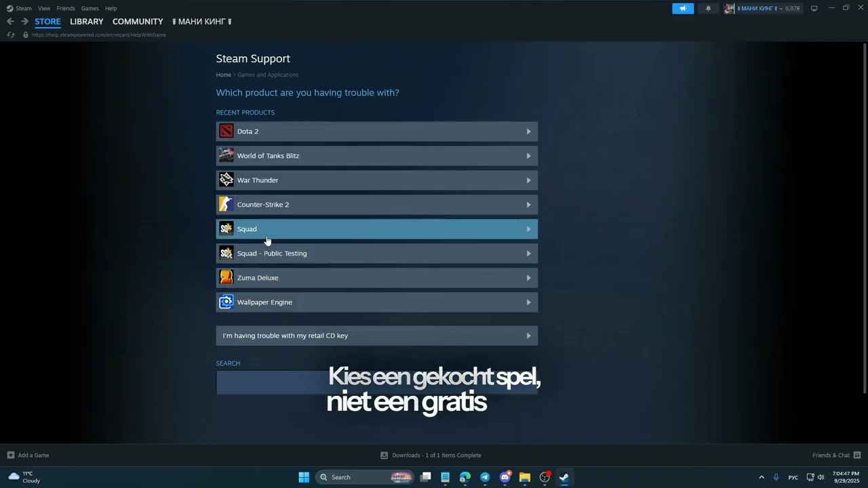The image size is (868, 488).
Task: Expand the account name dropdown
Action: point(781,9)
